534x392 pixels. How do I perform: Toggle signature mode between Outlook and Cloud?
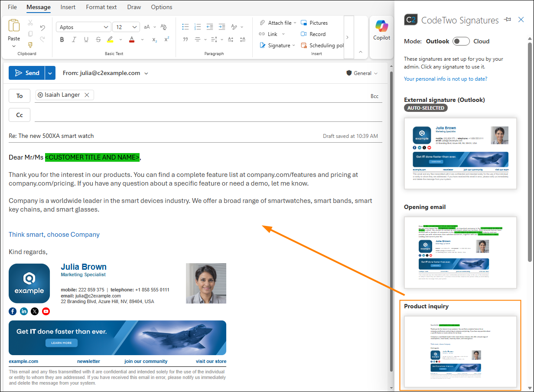click(x=461, y=41)
